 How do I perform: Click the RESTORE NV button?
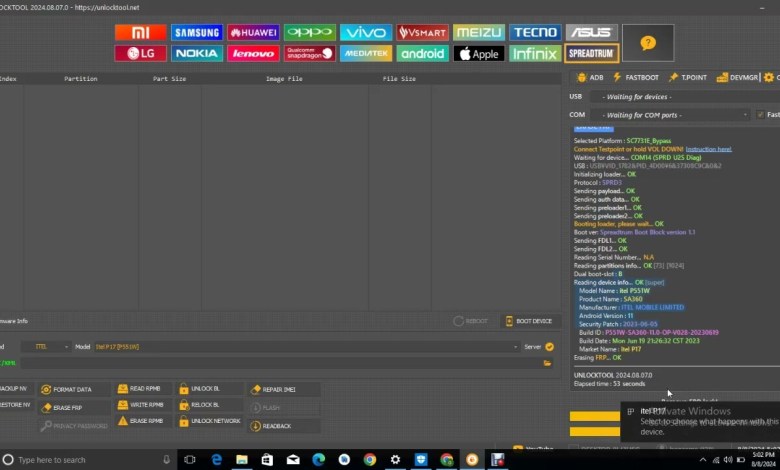15,405
